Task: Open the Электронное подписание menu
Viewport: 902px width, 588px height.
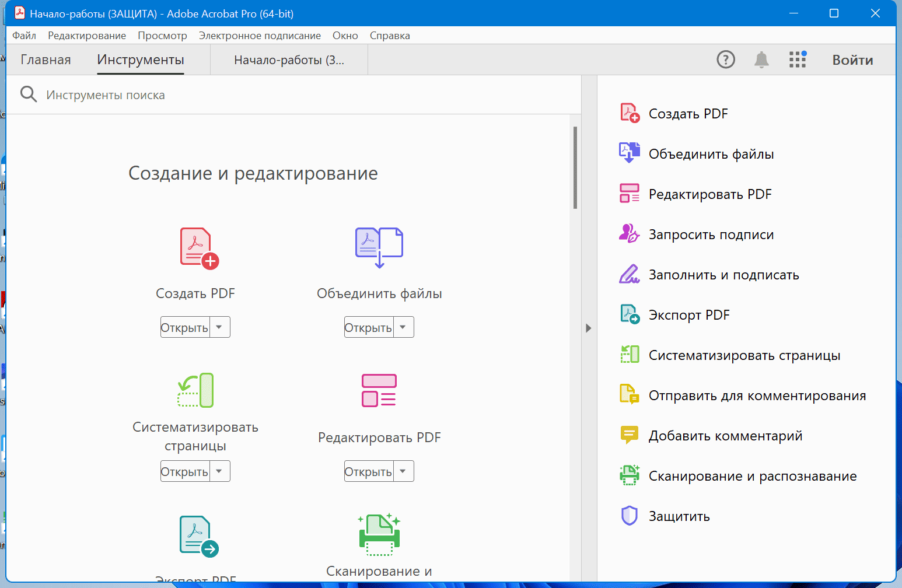Action: click(260, 36)
